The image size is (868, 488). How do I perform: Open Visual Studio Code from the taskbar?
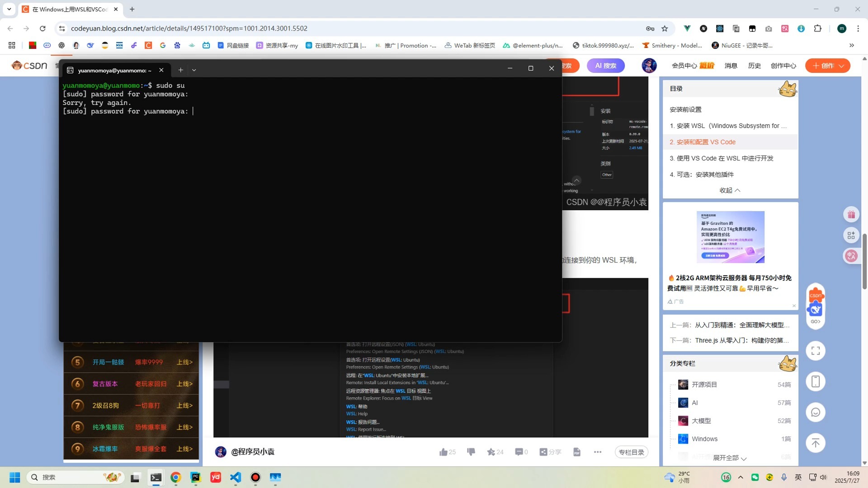[x=236, y=477]
